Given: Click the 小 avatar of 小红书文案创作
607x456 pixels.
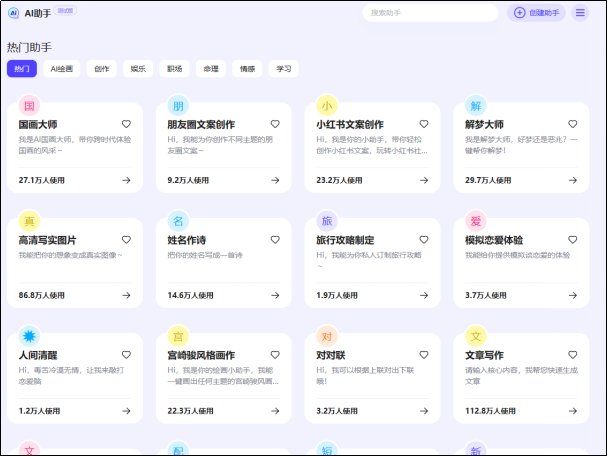Looking at the screenshot, I should tap(327, 106).
